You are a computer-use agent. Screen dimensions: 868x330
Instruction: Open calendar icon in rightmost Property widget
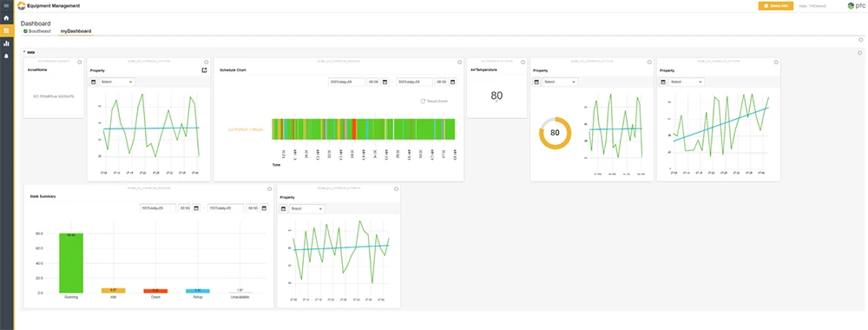[663, 82]
